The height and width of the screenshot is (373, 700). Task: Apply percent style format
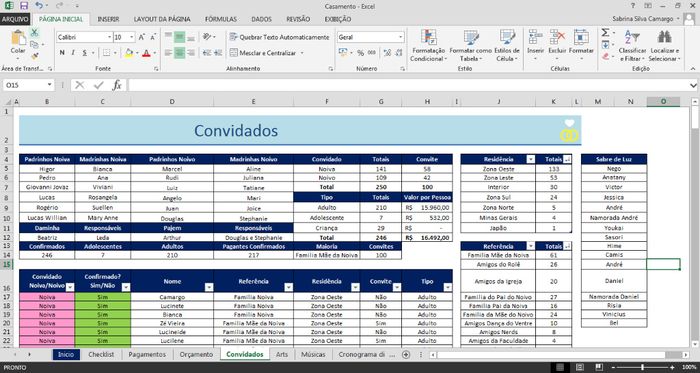[360, 53]
